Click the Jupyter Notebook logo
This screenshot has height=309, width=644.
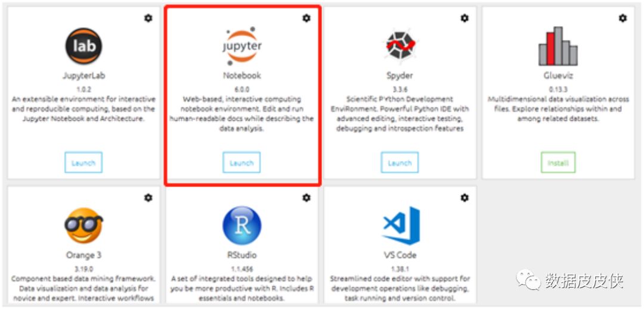coord(242,45)
